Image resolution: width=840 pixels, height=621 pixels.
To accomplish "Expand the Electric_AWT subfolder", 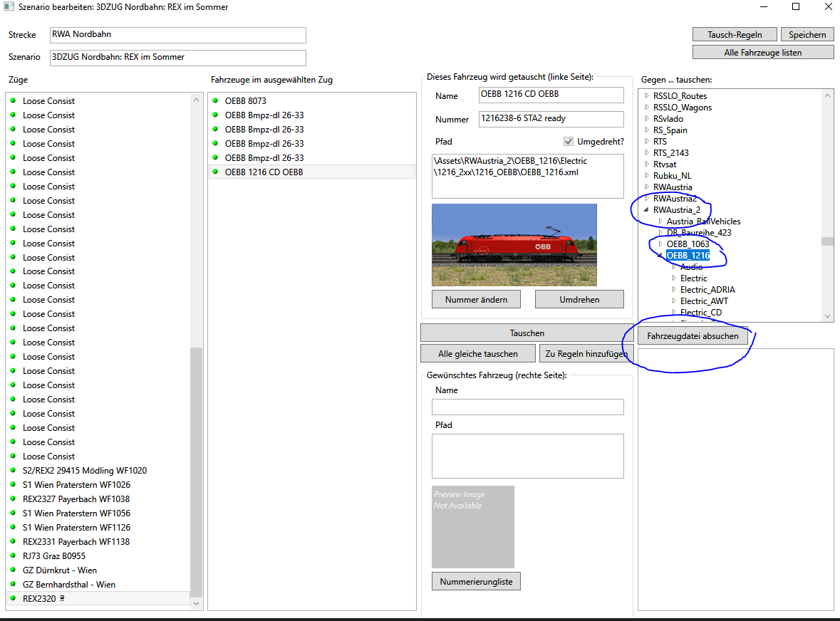I will point(674,301).
